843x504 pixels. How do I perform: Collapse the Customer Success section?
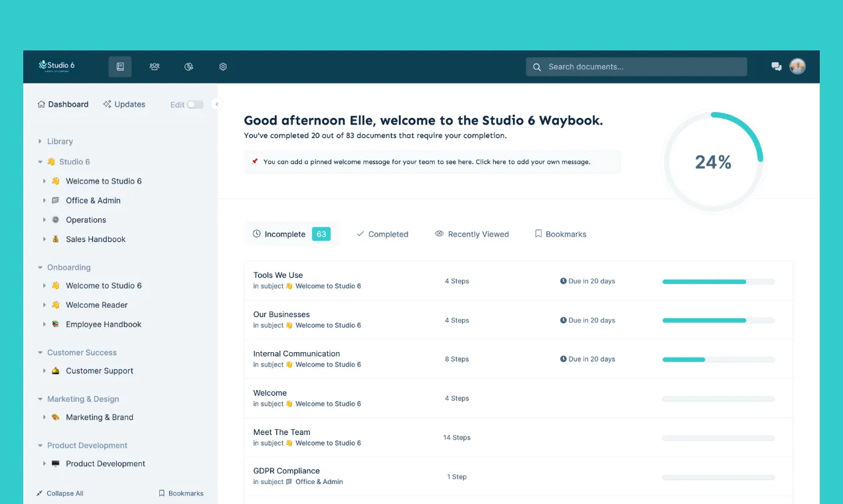pyautogui.click(x=40, y=353)
